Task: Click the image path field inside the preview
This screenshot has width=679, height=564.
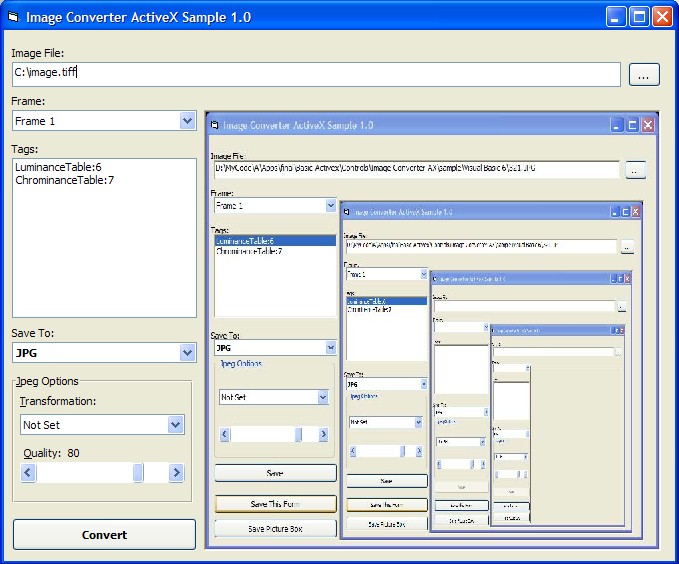Action: click(x=417, y=169)
